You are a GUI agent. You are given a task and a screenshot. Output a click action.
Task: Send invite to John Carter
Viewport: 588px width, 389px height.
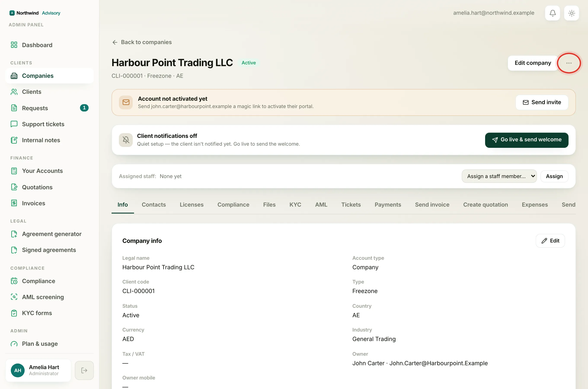pyautogui.click(x=542, y=102)
